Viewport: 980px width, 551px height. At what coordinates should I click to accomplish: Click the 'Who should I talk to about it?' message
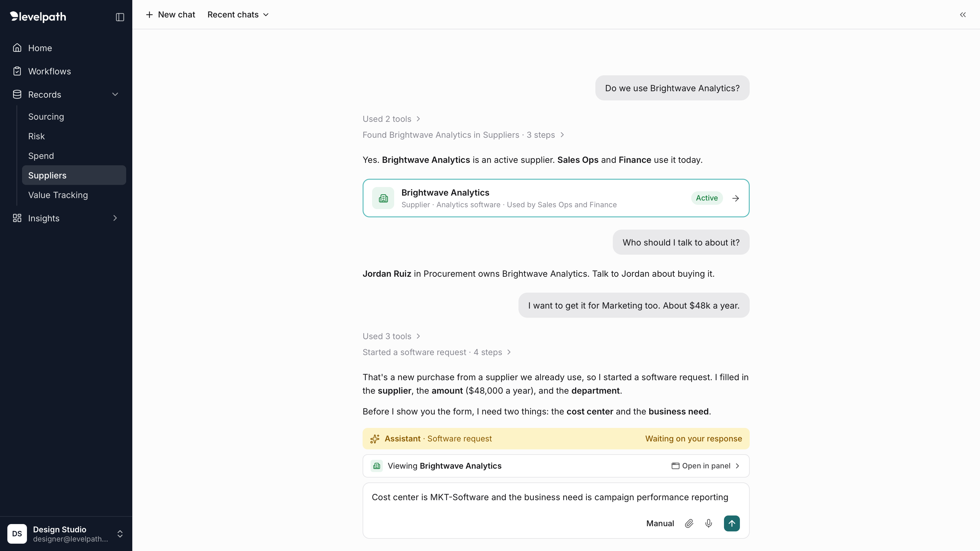[681, 242]
